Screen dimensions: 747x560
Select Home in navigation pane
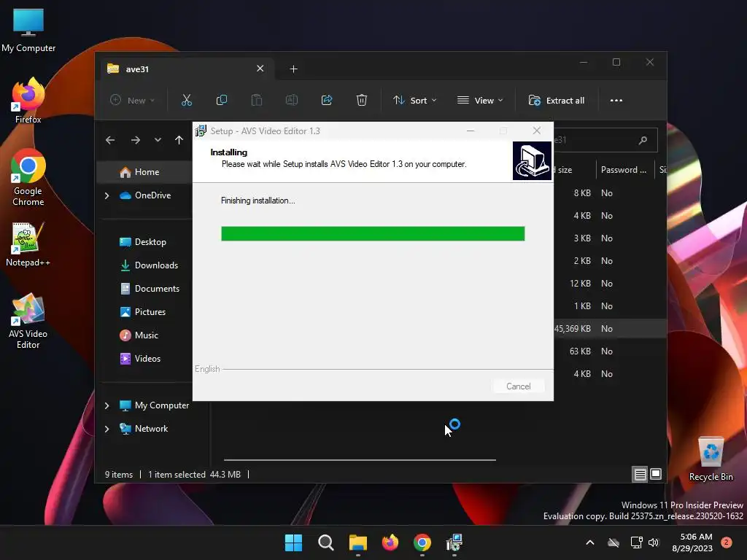point(145,172)
